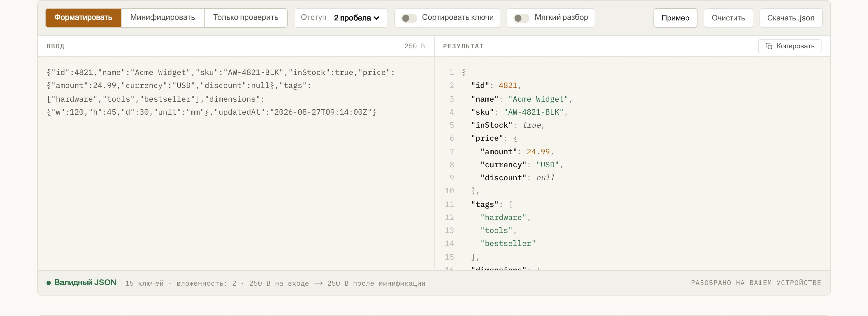Click the "Валидный JSON" status text

coord(85,283)
